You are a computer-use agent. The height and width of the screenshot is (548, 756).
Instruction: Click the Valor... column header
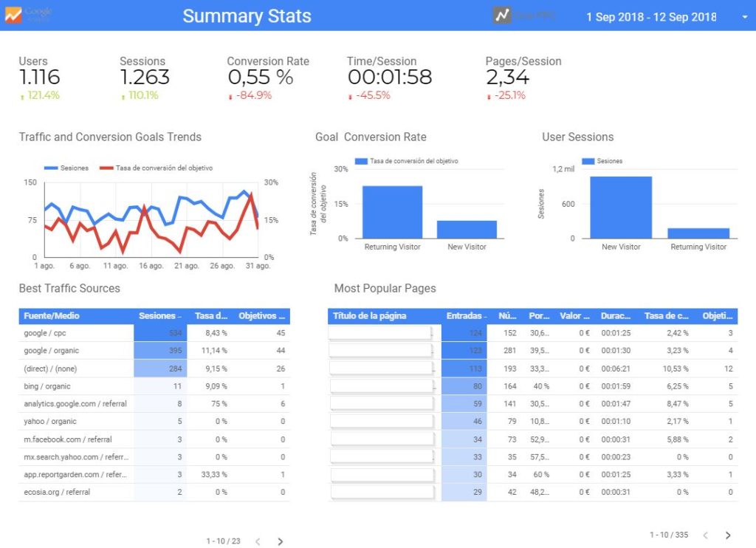(574, 316)
